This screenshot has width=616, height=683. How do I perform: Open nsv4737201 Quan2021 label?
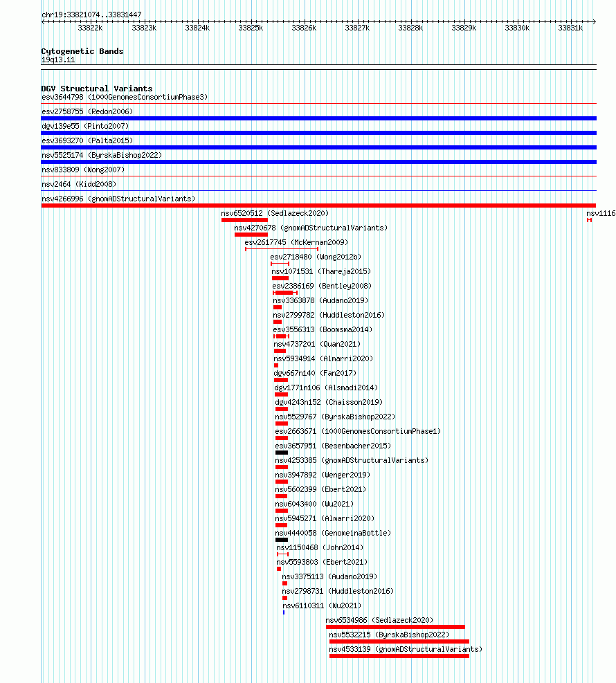[x=317, y=344]
